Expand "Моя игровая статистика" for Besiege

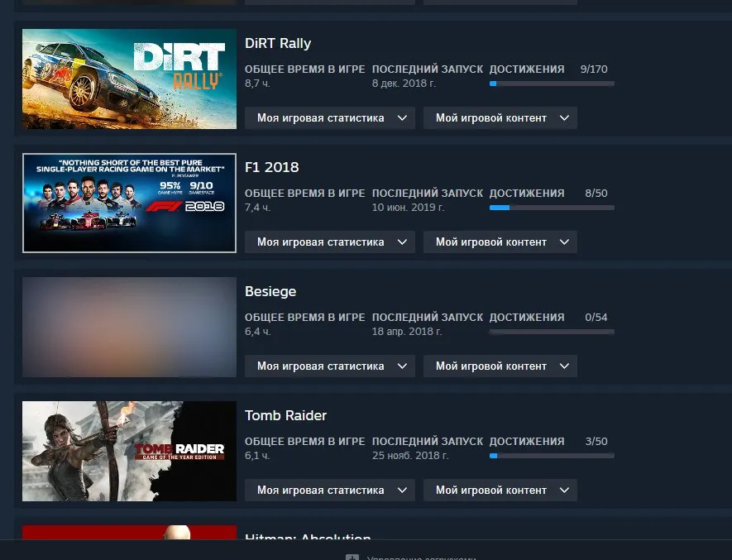pos(329,366)
